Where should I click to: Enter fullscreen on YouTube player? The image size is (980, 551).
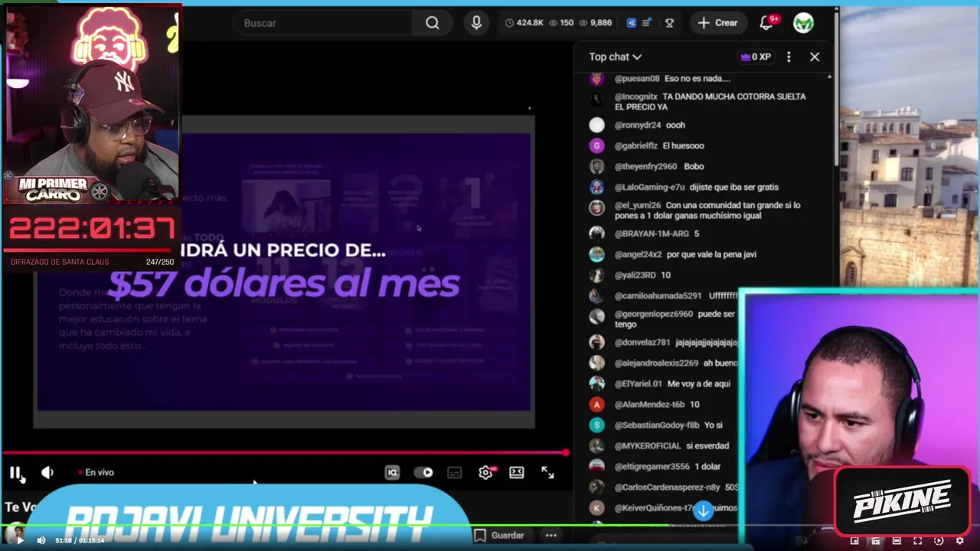pyautogui.click(x=547, y=473)
